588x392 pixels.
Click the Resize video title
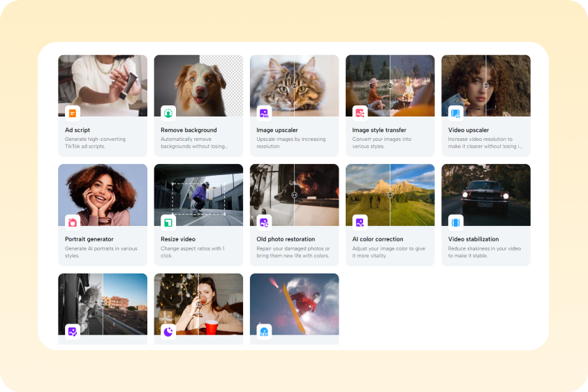click(178, 239)
